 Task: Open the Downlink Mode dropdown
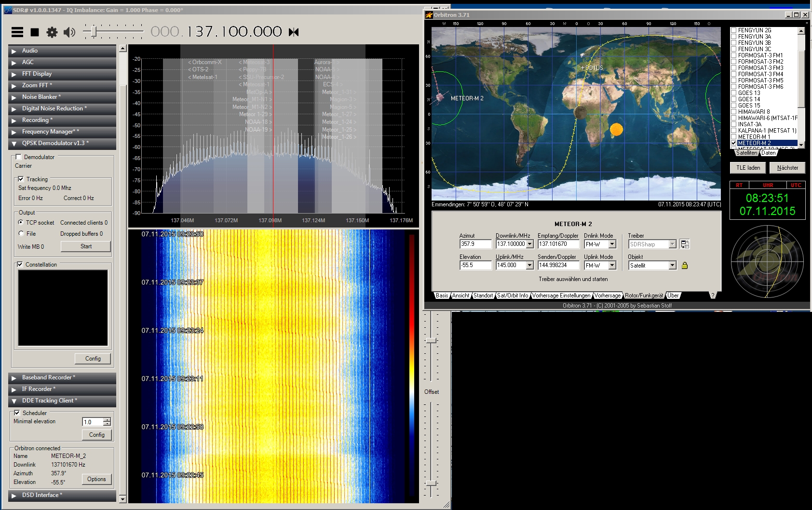click(612, 244)
